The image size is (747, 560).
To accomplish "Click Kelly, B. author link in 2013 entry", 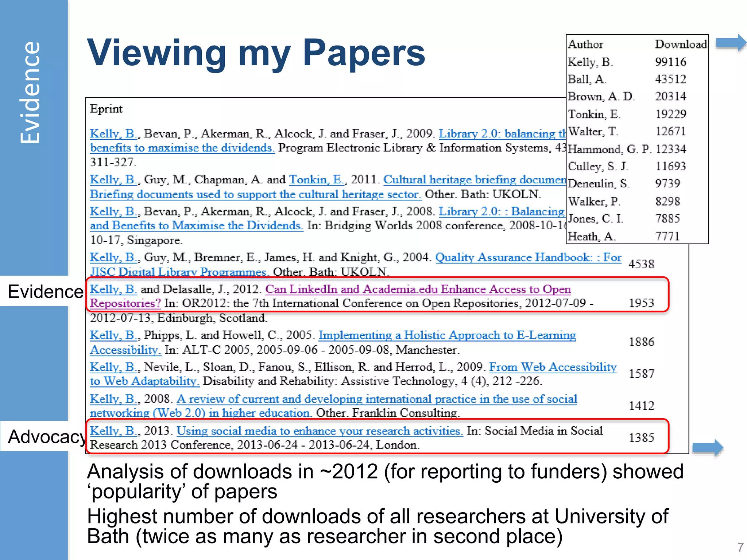I will (114, 431).
